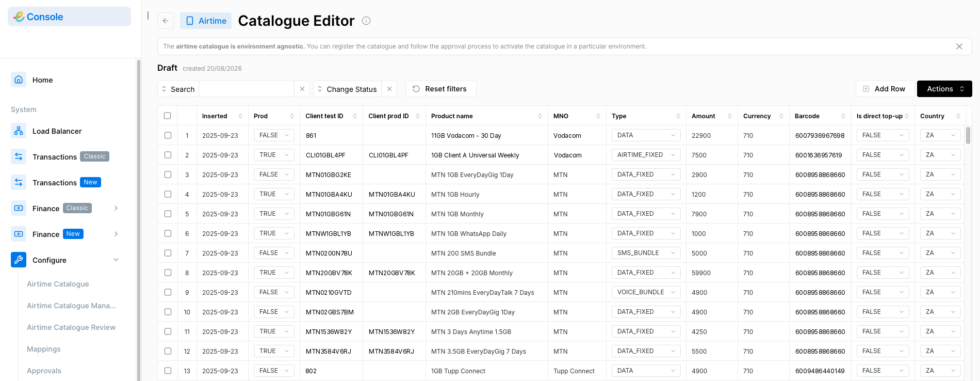Open the Search field selector dropdown
The height and width of the screenshot is (381, 980).
(178, 89)
